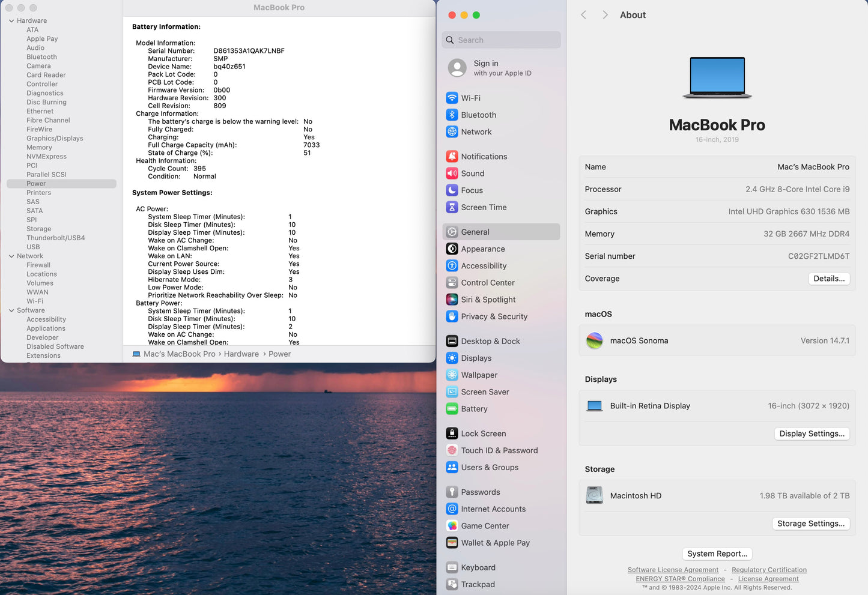Click the Macintosh HD drive icon
Screen dimensions: 868x595
[x=594, y=495]
